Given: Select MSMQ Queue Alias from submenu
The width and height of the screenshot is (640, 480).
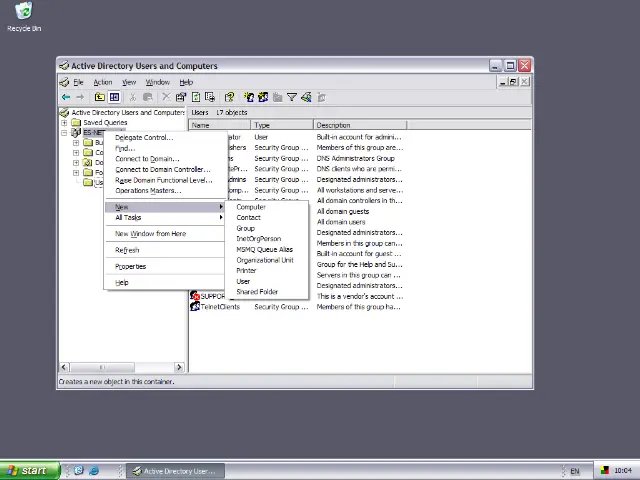Looking at the screenshot, I should pyautogui.click(x=267, y=249).
